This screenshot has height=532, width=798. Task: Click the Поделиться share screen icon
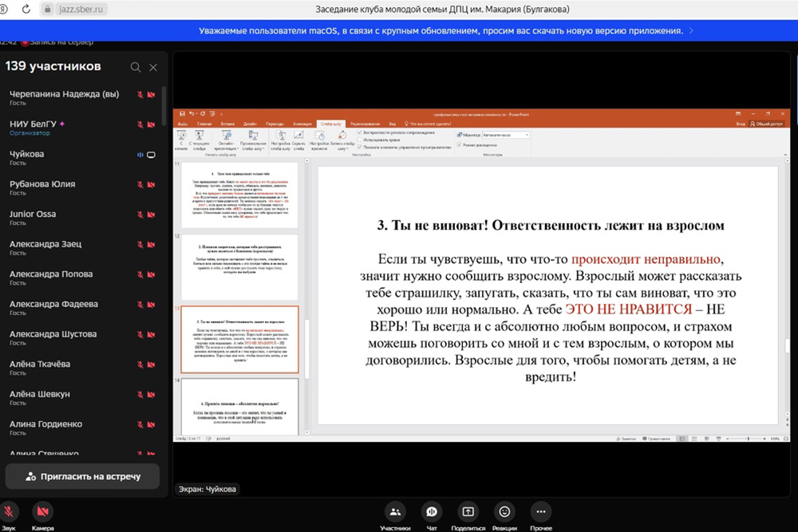point(468,511)
